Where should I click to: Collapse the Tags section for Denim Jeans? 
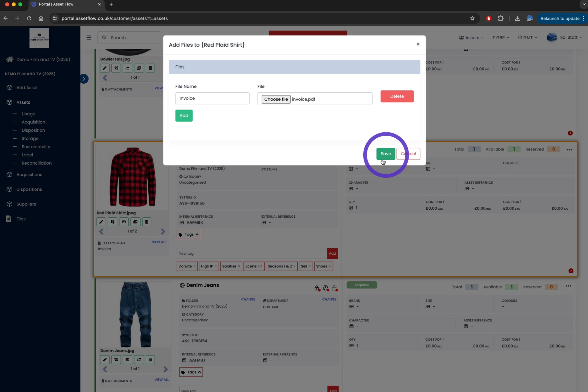[x=191, y=372]
